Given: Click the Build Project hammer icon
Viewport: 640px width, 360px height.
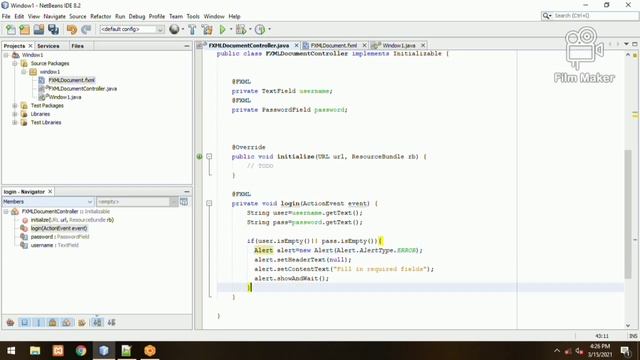Looking at the screenshot, I should [192, 29].
